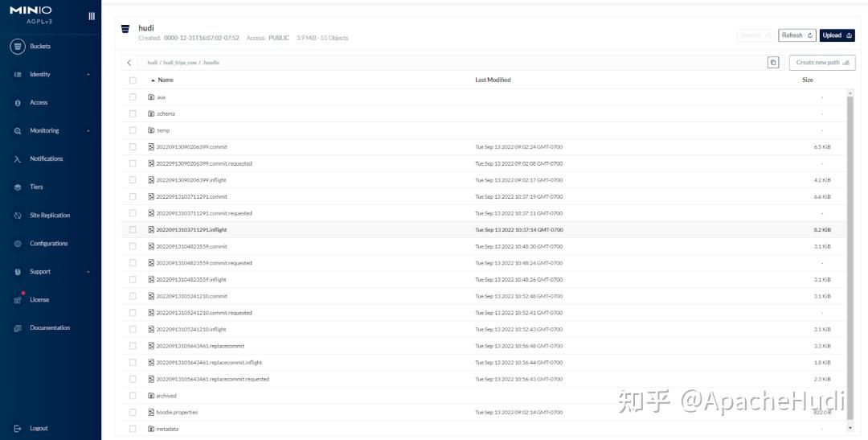The height and width of the screenshot is (440, 868).
Task: Check the box for .aux folder
Action: pos(133,97)
